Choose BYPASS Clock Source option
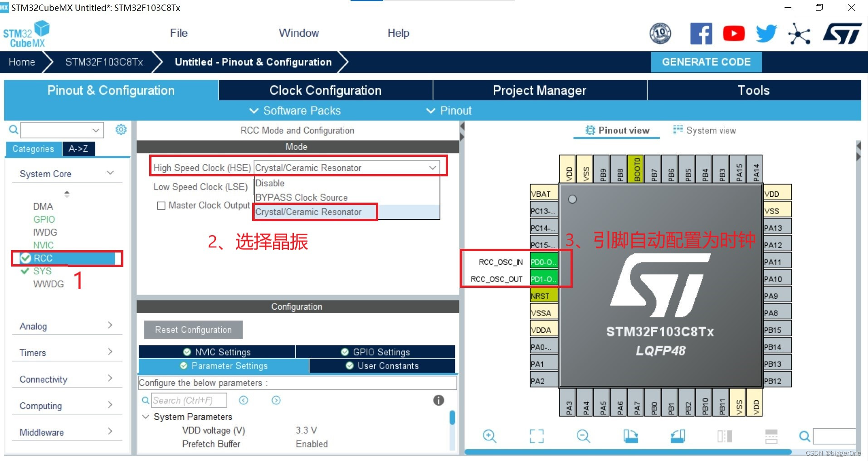Viewport: 868px width, 461px height. pos(347,198)
